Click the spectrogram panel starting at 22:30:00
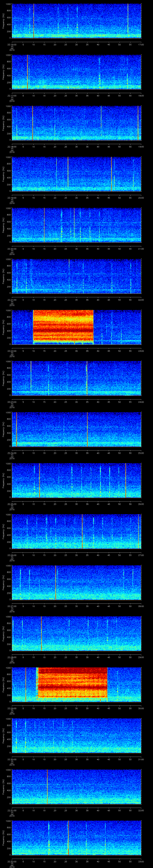The height and width of the screenshot is (868, 153). point(77,736)
